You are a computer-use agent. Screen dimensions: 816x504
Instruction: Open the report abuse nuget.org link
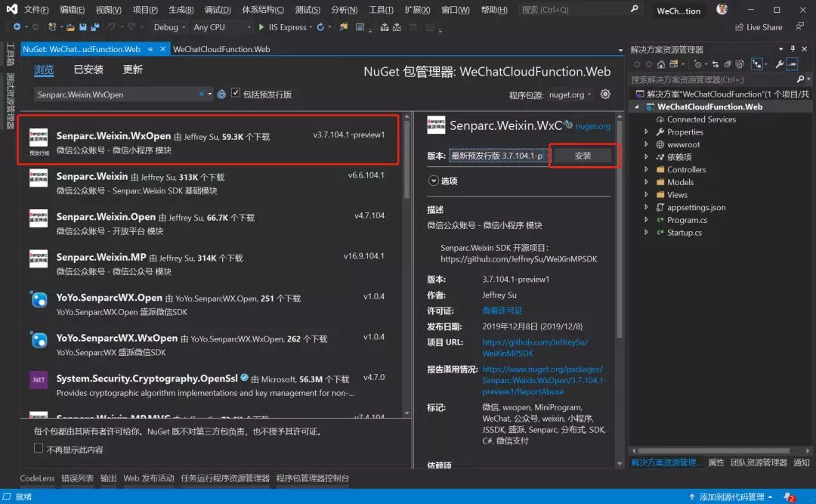pyautogui.click(x=544, y=380)
